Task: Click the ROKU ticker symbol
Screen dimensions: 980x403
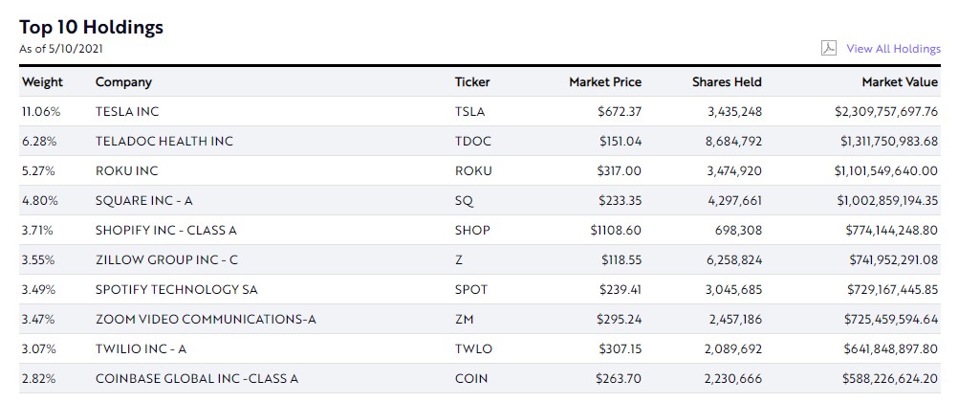Action: click(x=473, y=171)
